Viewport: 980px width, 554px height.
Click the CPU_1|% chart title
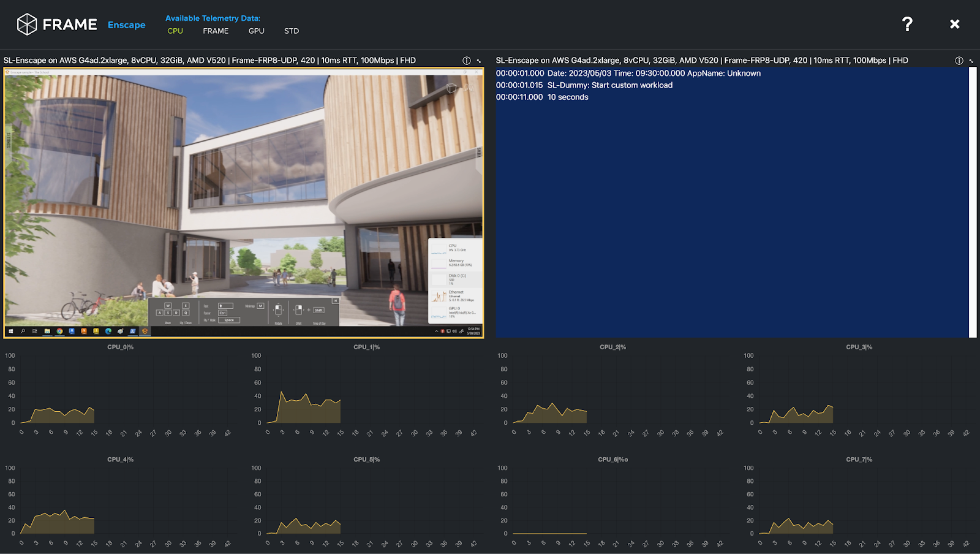(x=366, y=347)
